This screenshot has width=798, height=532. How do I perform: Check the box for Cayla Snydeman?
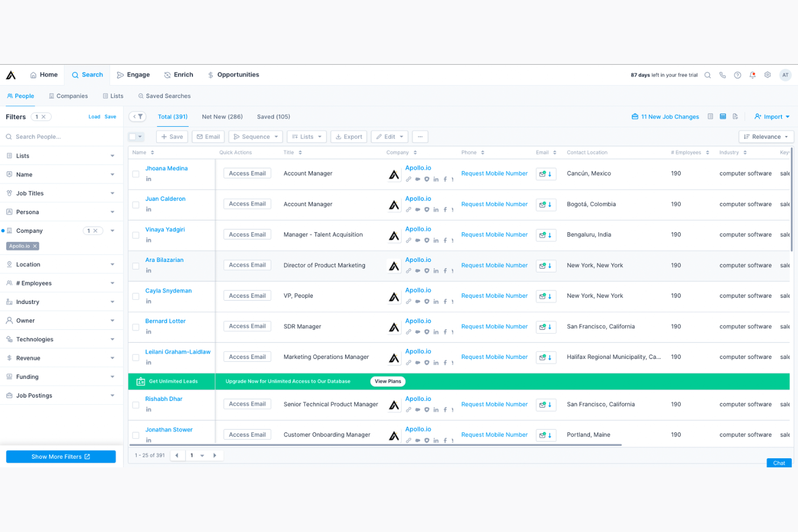[x=136, y=296]
